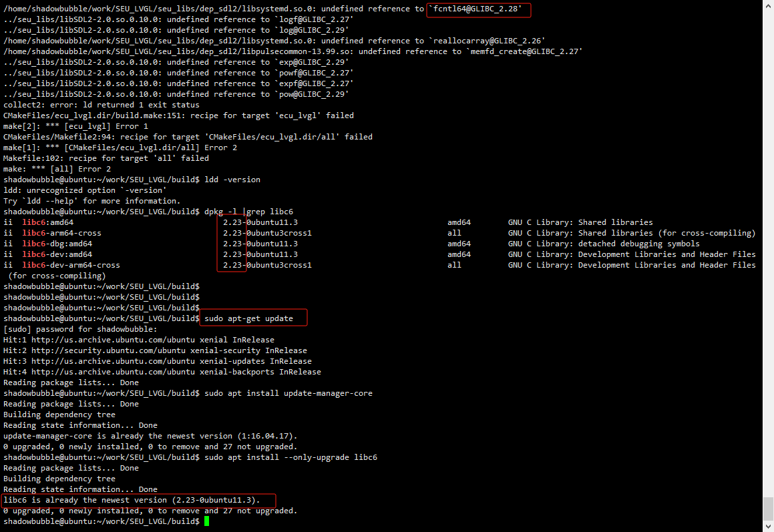
Task: Click the `pow@GLIBC_2.29' reference text
Action: [x=311, y=94]
